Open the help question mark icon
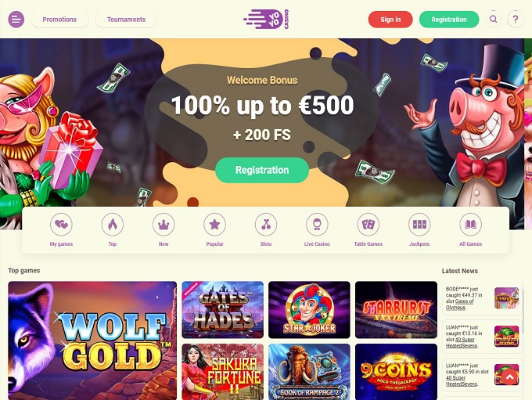 [x=516, y=20]
